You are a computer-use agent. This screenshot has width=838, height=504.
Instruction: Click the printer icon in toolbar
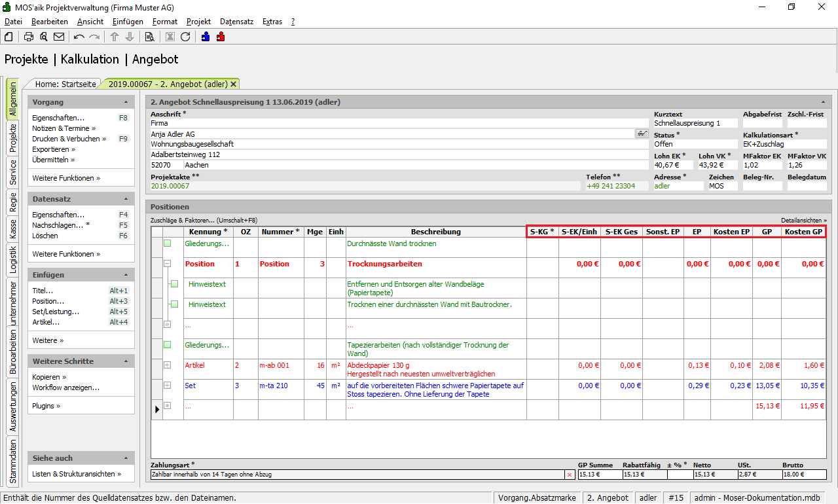click(x=29, y=37)
